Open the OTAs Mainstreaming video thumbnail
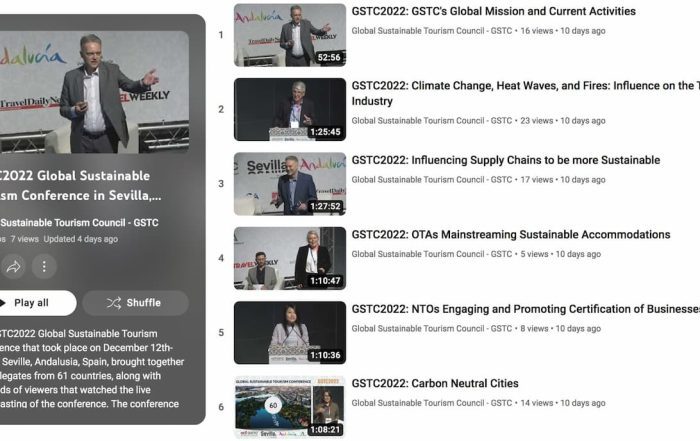 tap(290, 258)
